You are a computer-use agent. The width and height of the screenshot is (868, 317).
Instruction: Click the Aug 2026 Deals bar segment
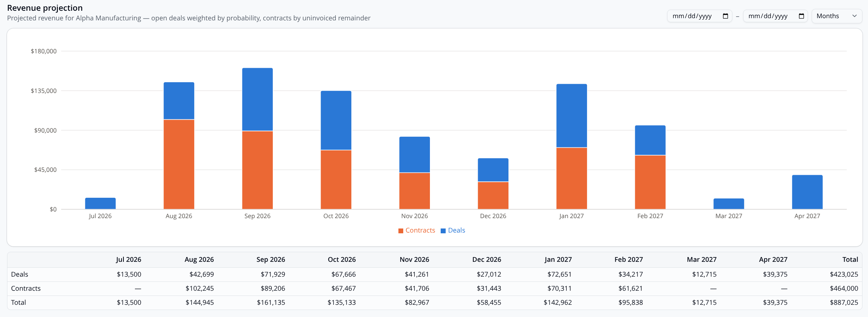[x=179, y=101]
